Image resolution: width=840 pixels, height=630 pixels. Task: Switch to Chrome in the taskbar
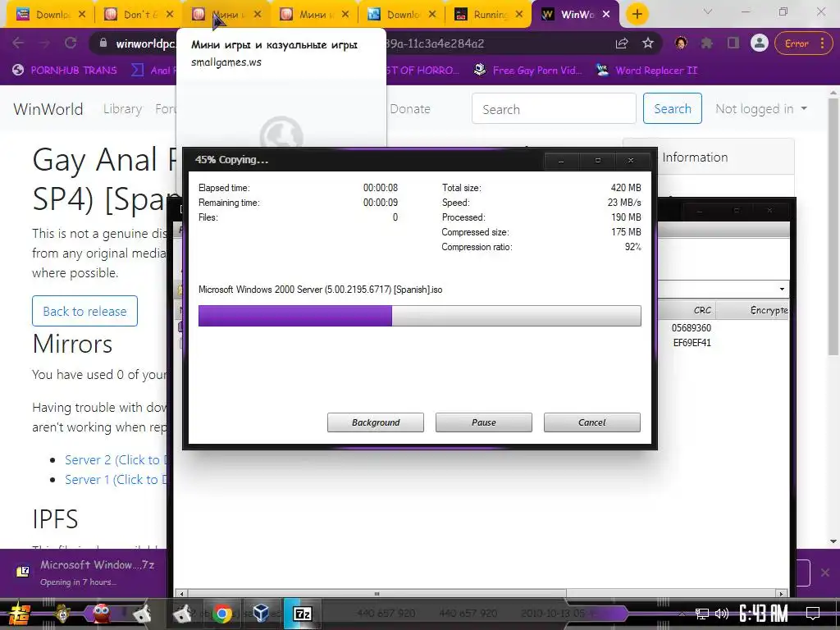(221, 614)
